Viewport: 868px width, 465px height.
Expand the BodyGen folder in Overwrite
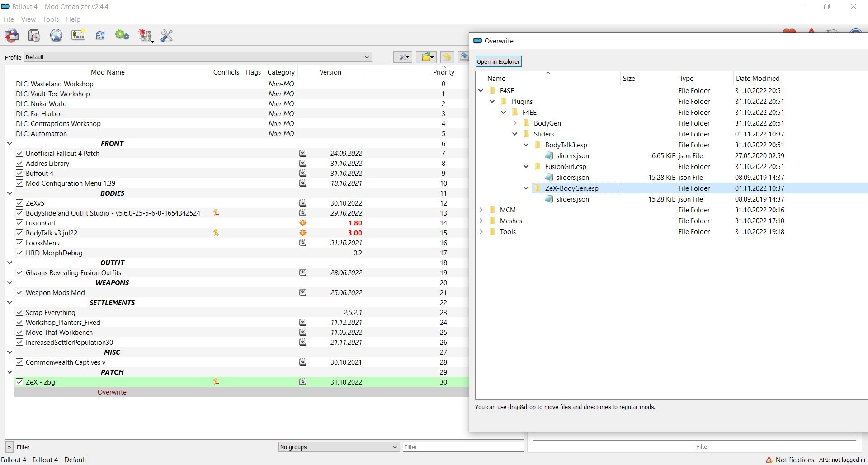point(515,123)
